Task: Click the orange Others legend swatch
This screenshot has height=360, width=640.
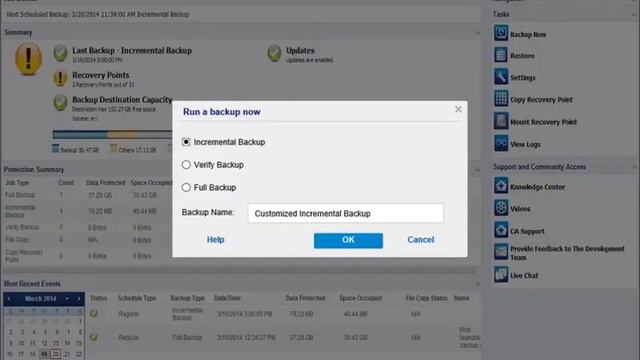Action: (113, 149)
